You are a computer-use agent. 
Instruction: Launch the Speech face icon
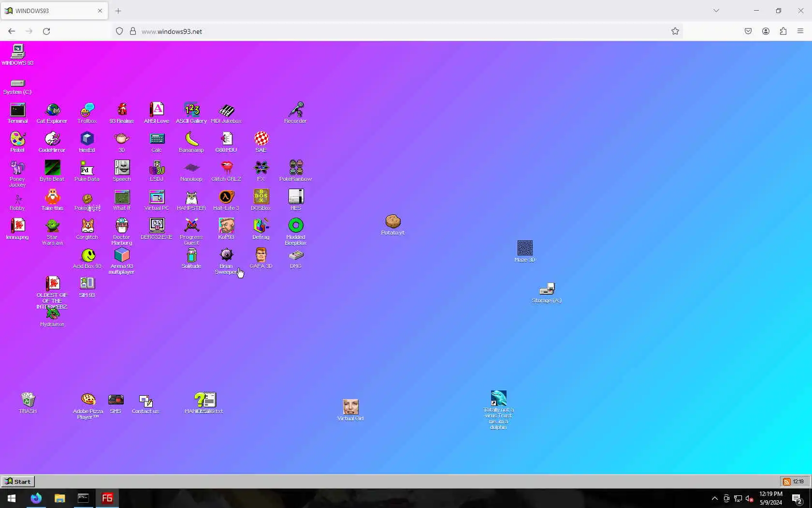click(x=122, y=171)
